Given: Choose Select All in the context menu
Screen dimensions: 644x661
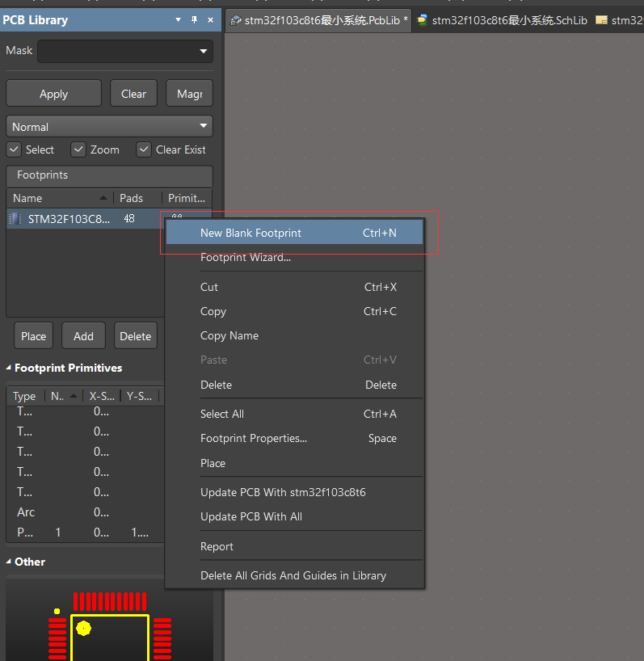Looking at the screenshot, I should click(294, 414).
